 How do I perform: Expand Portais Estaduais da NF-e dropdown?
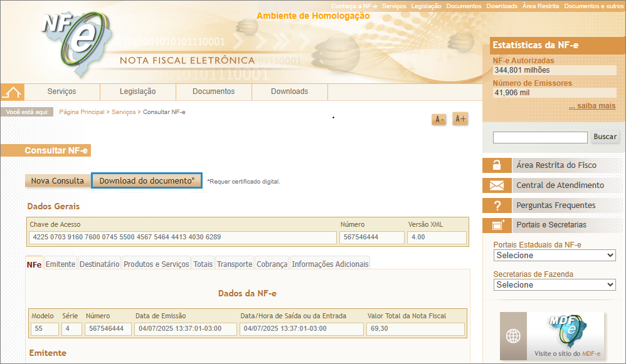coord(554,256)
